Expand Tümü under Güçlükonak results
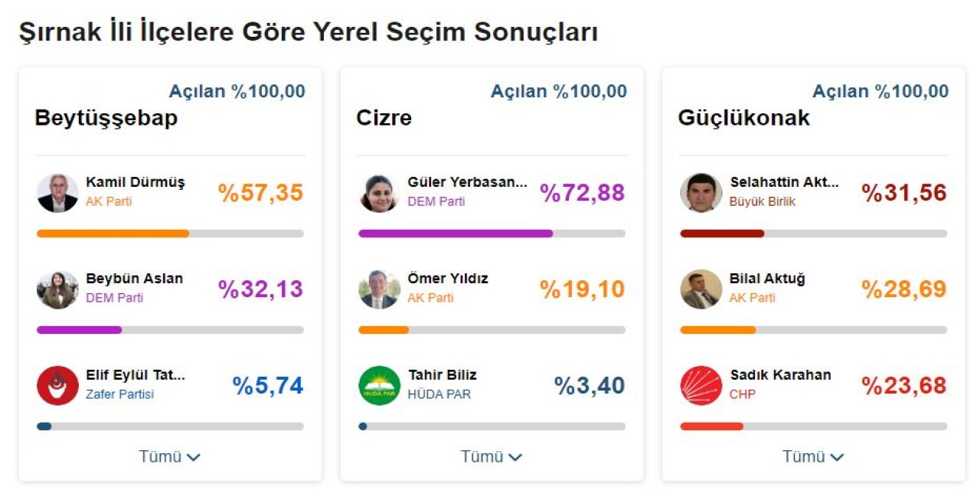The image size is (980, 490). (x=812, y=456)
